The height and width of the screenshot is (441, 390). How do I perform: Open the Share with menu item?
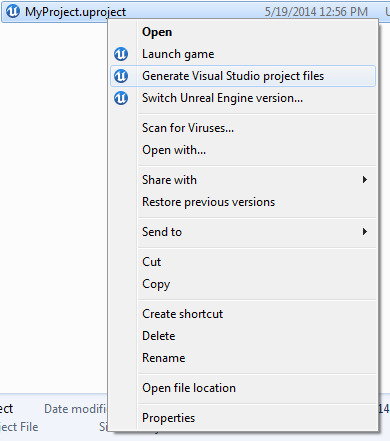click(x=243, y=180)
